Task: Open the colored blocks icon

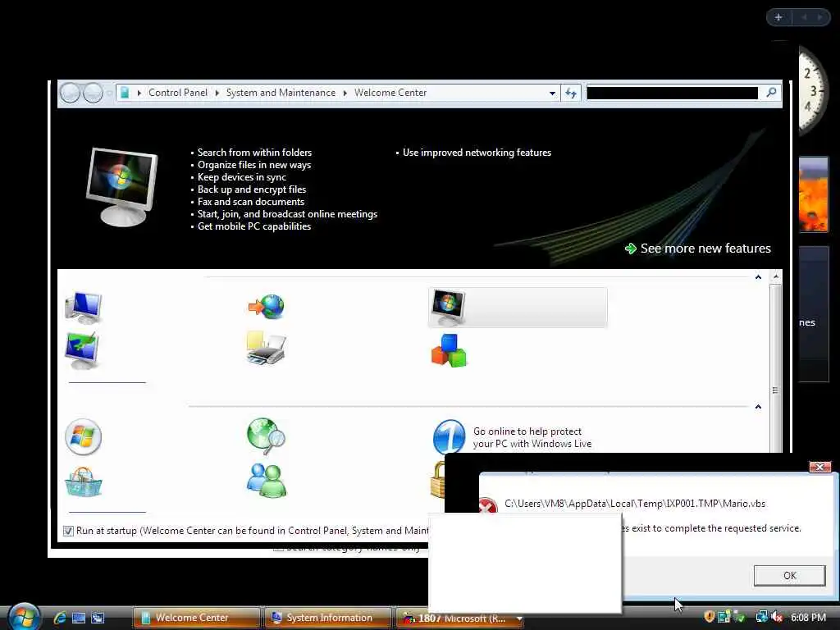Action: 449,350
